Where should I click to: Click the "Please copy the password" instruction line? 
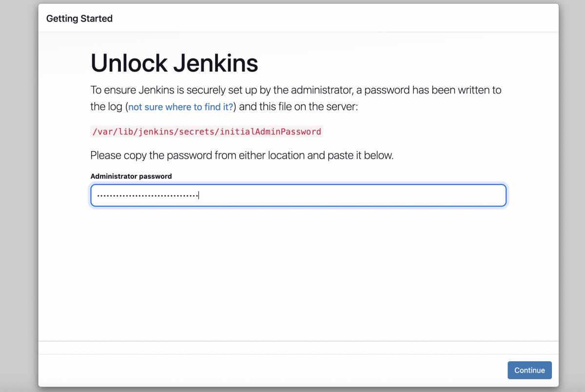point(242,156)
